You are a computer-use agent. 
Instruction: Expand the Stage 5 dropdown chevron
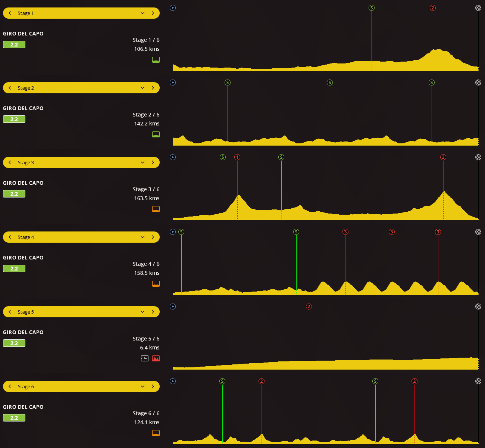143,312
